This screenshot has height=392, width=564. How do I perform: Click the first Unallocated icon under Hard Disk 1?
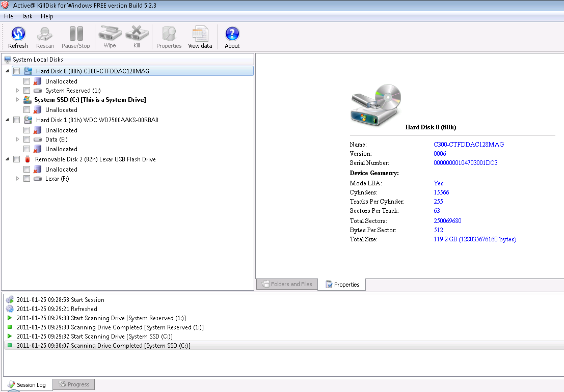(37, 130)
